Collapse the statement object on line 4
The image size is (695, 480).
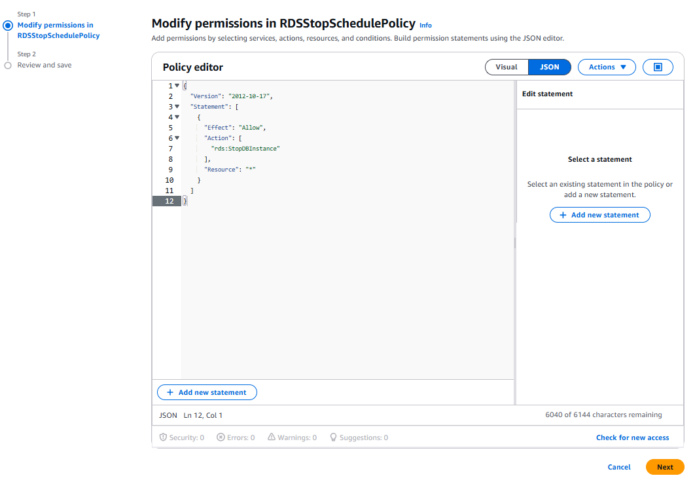(177, 117)
